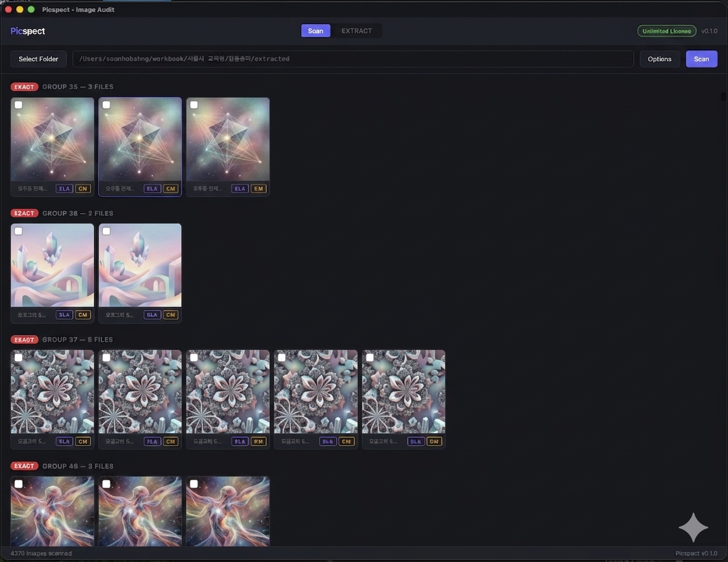Click the Picspect logo in the top left
Image resolution: width=728 pixels, height=562 pixels.
[x=27, y=31]
